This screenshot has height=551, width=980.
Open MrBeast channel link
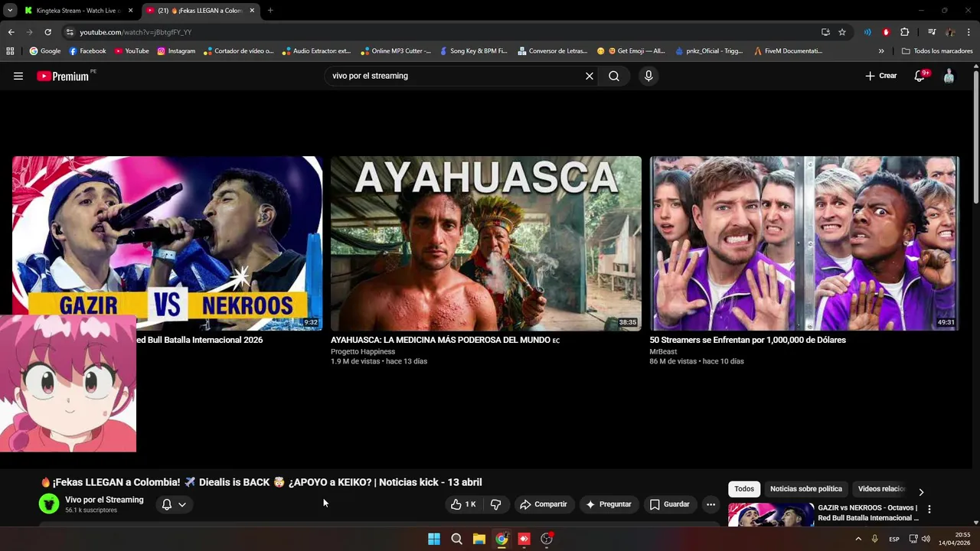[x=663, y=352]
